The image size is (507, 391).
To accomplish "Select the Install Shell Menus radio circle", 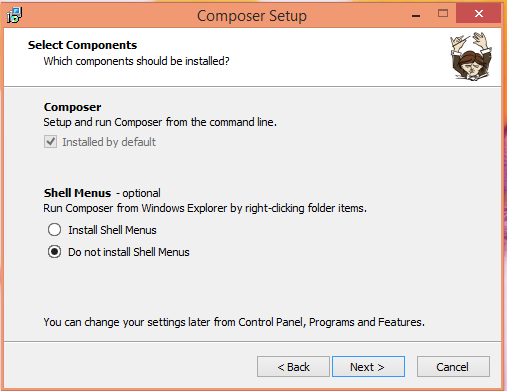I will 54,230.
